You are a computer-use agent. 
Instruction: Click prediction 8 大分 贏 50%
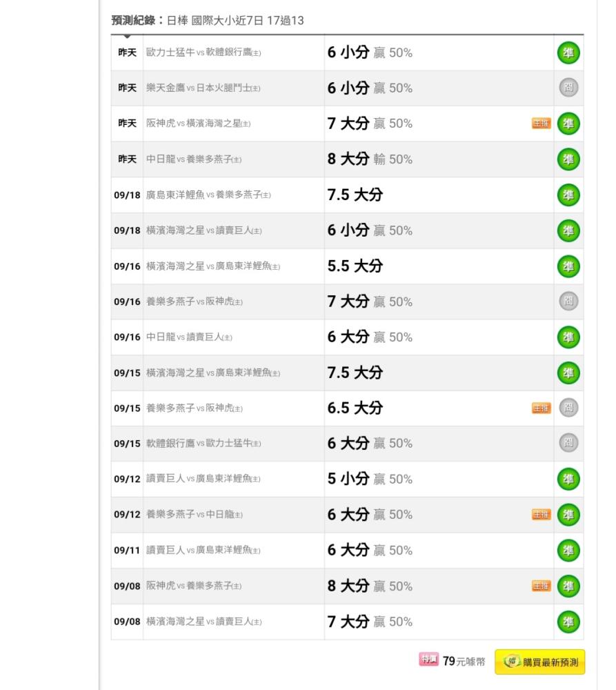(370, 586)
